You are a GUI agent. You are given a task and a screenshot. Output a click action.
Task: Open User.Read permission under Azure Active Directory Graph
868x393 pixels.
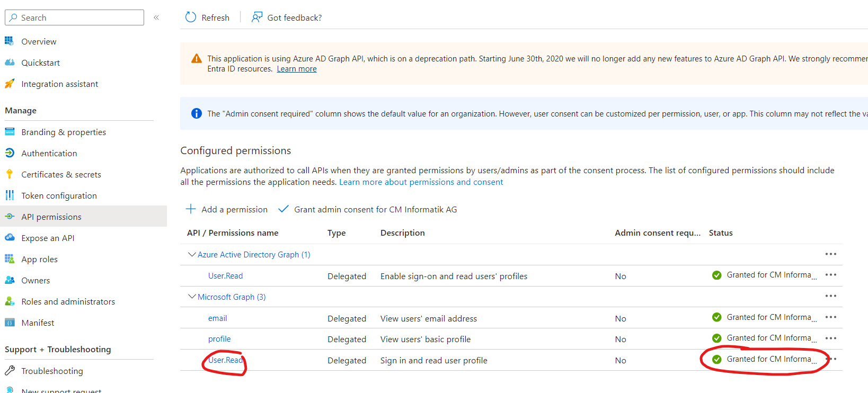coord(225,276)
